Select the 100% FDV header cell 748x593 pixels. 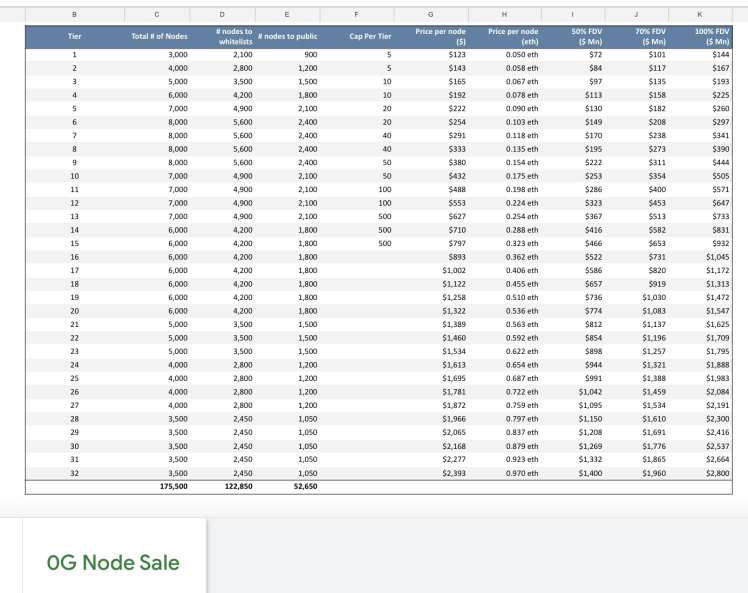713,37
